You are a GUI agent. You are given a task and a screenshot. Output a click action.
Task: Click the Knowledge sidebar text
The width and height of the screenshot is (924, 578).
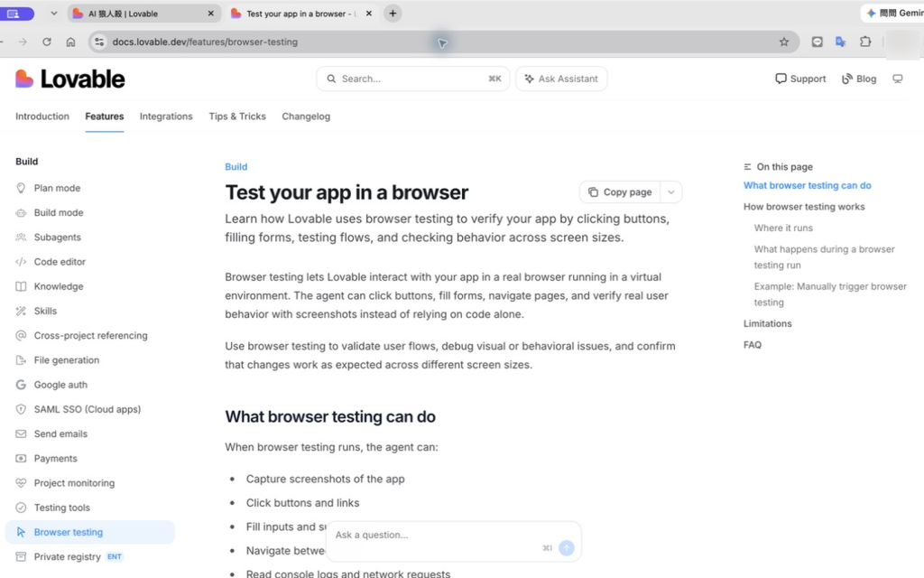(x=59, y=286)
